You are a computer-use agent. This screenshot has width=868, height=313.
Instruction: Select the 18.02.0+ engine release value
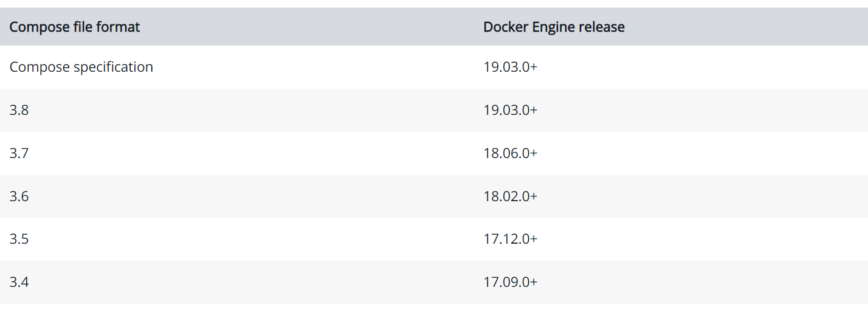[x=511, y=196]
